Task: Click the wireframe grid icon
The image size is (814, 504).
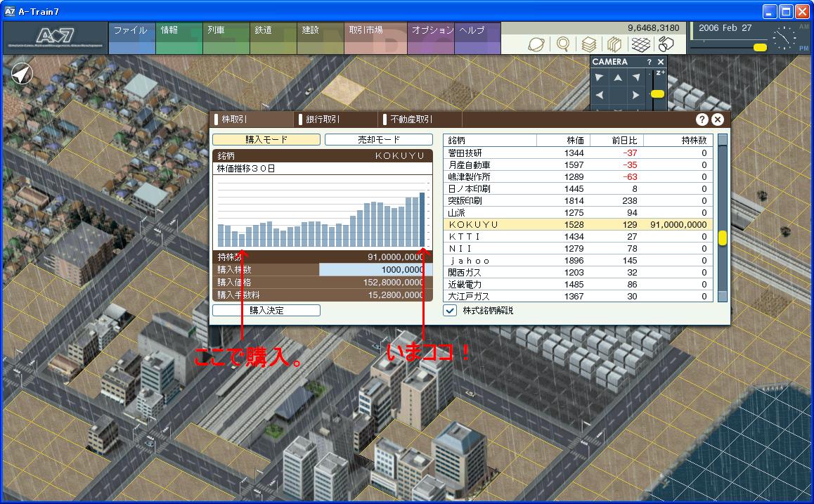Action: [x=640, y=45]
